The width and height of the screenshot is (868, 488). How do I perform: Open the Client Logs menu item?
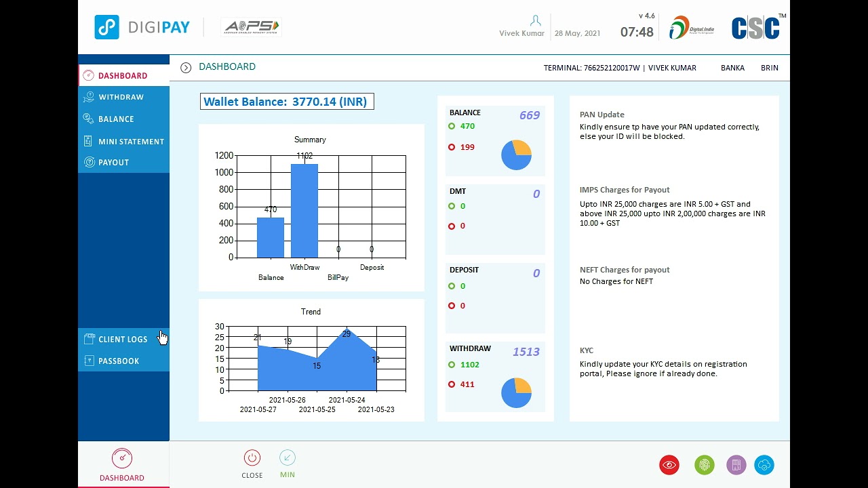coord(123,339)
